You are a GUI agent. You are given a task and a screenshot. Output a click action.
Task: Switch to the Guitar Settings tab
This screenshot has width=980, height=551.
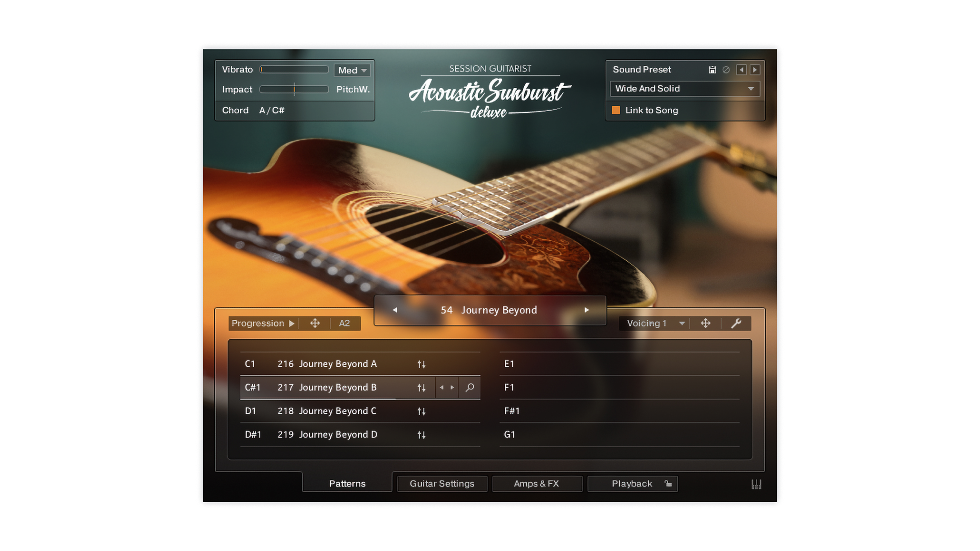tap(442, 484)
